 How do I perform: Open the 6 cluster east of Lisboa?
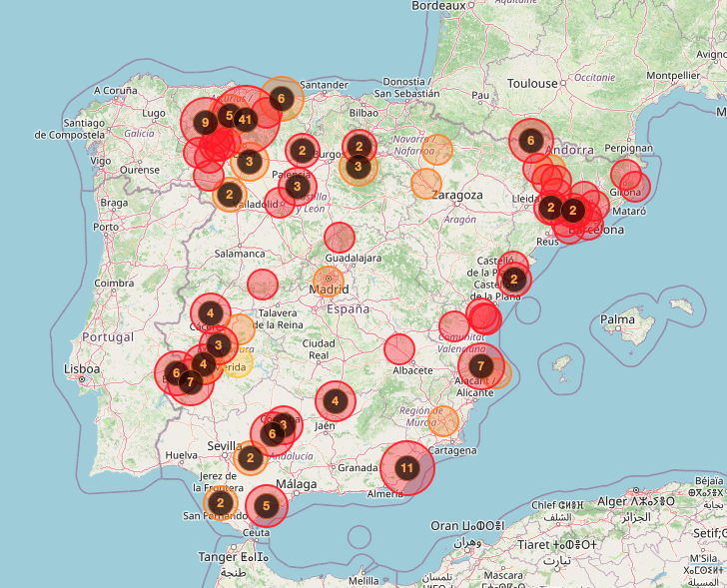tap(176, 373)
